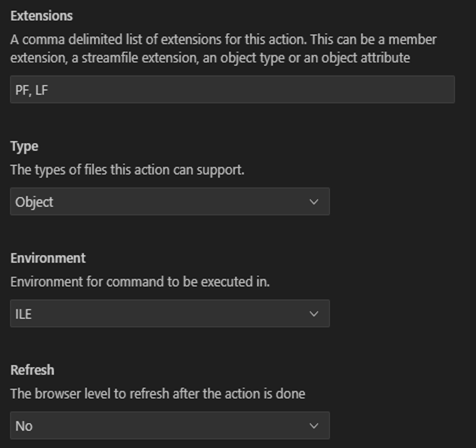
Task: Select the Refresh heading label
Action: tap(32, 370)
